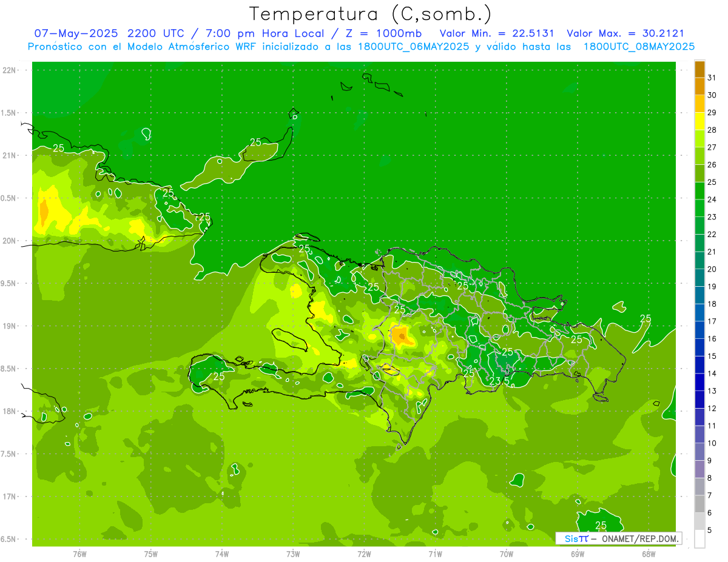Click the "Temperatura (C,somb.)" title
This screenshot has width=728, height=562.
(x=371, y=13)
